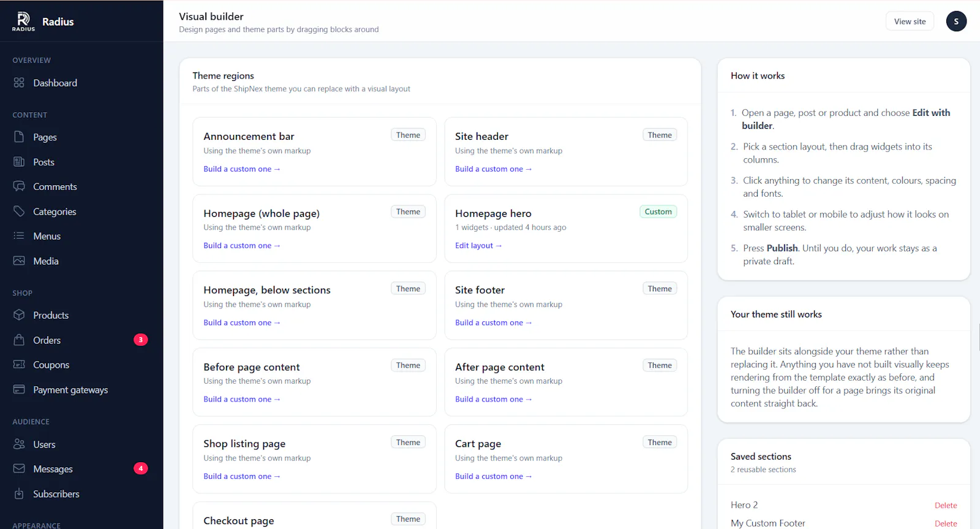Build a custom Cart page

pos(494,476)
